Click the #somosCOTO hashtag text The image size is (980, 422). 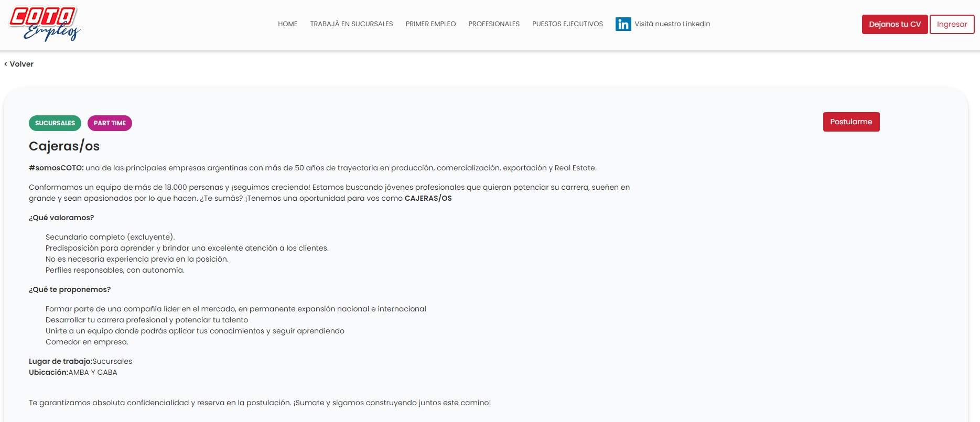click(56, 168)
